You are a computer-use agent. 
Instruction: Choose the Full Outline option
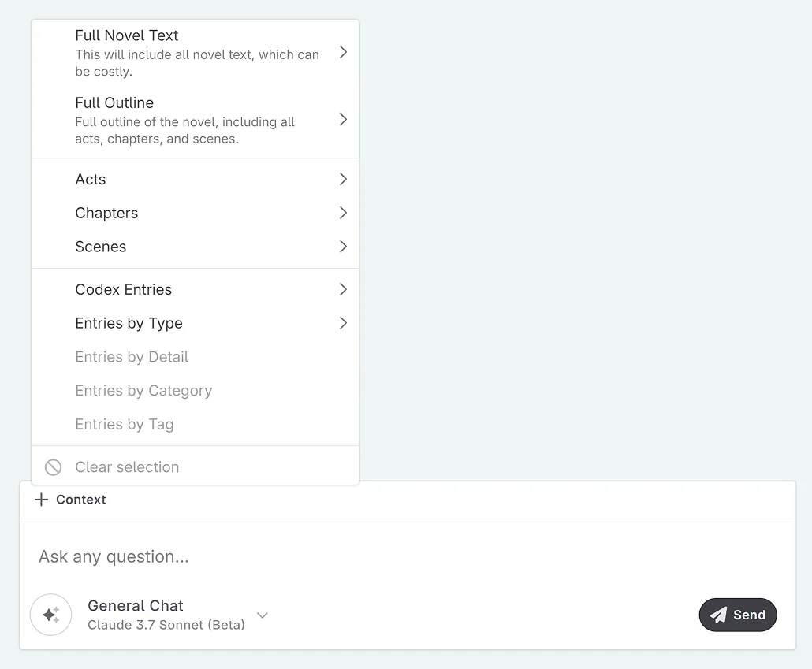114,103
